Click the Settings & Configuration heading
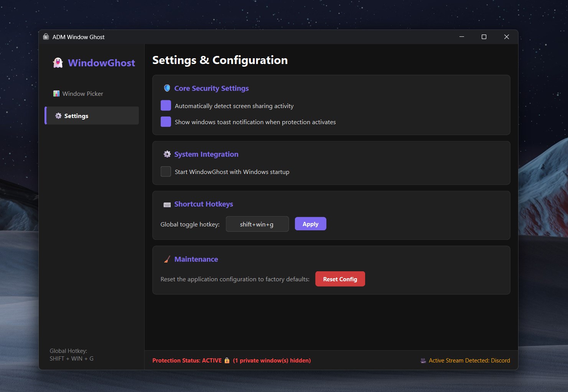 [x=220, y=60]
